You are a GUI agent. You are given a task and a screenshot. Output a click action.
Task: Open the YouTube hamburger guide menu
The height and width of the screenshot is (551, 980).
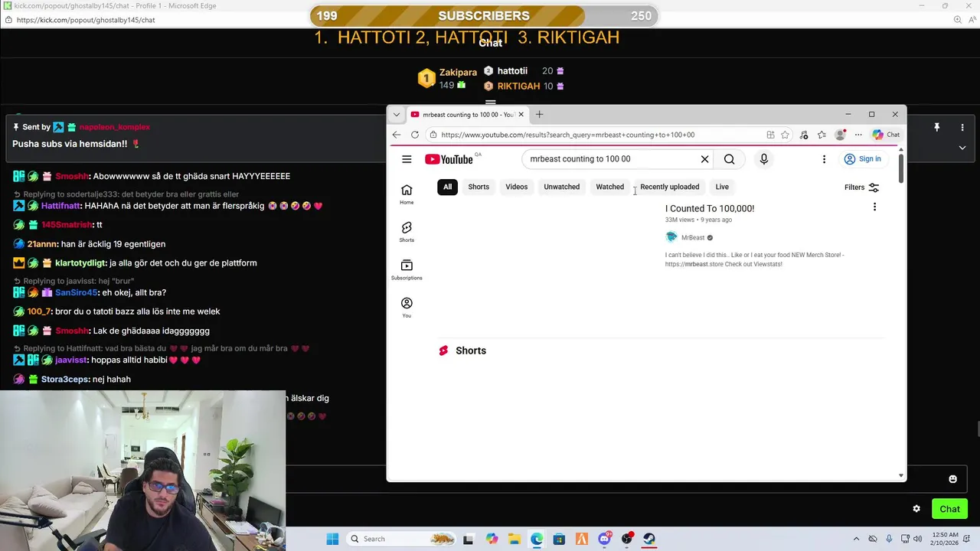[x=407, y=159]
